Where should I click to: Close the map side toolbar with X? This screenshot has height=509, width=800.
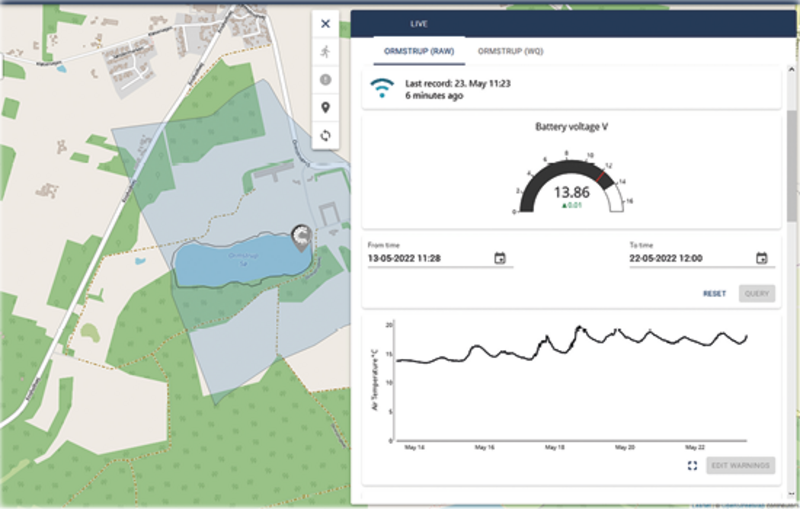tap(325, 24)
